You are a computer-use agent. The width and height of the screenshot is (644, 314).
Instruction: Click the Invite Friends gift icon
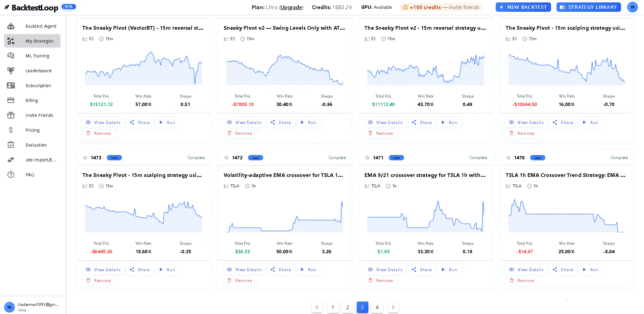11,115
